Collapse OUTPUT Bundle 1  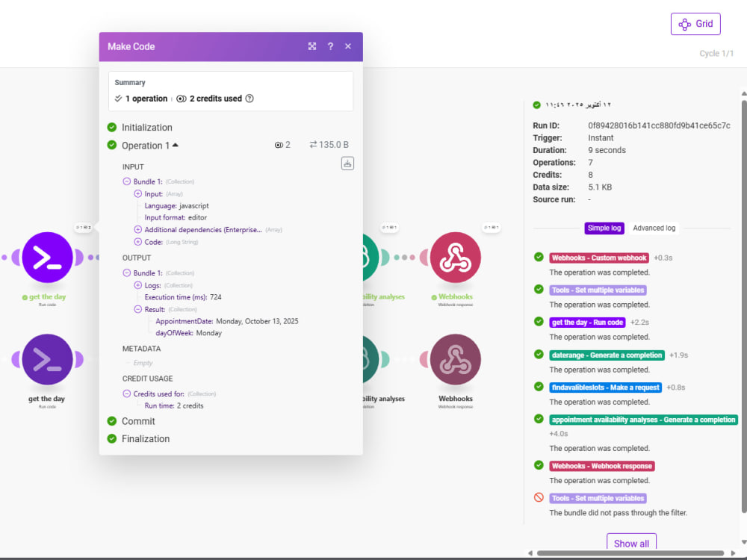(127, 273)
